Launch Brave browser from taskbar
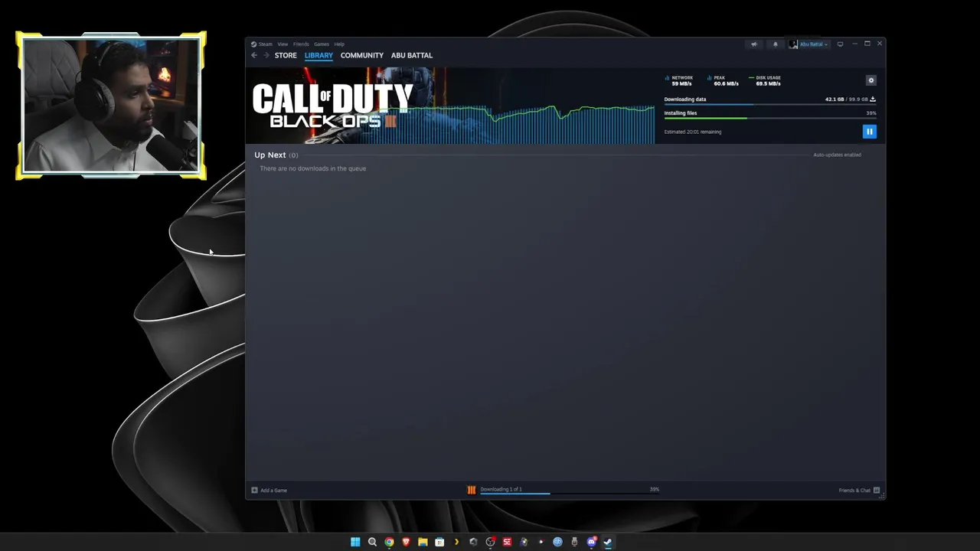The height and width of the screenshot is (551, 980). pyautogui.click(x=406, y=542)
